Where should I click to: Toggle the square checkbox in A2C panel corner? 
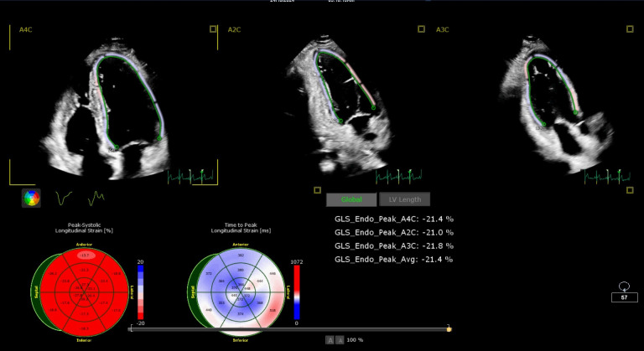coord(422,29)
